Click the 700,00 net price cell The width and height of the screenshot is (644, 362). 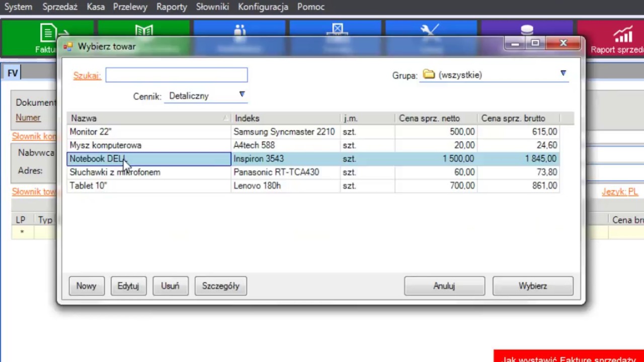tap(436, 186)
